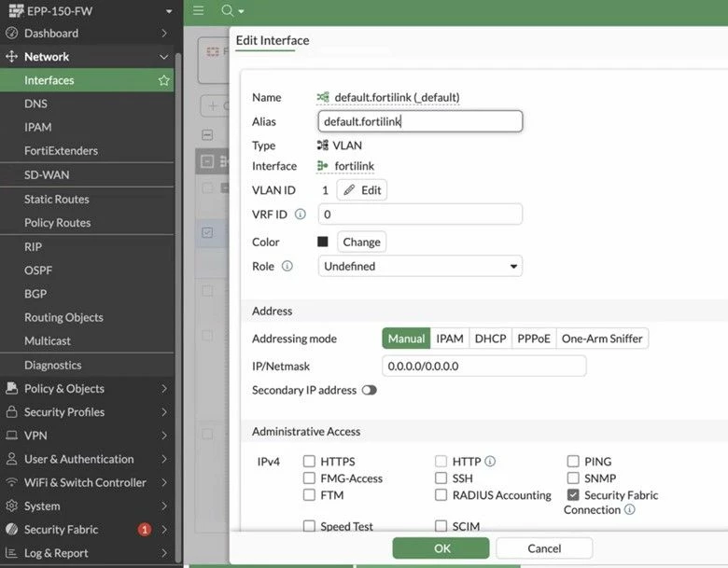The image size is (728, 568).
Task: Favorite the Interfaces page with the star icon
Action: [163, 80]
